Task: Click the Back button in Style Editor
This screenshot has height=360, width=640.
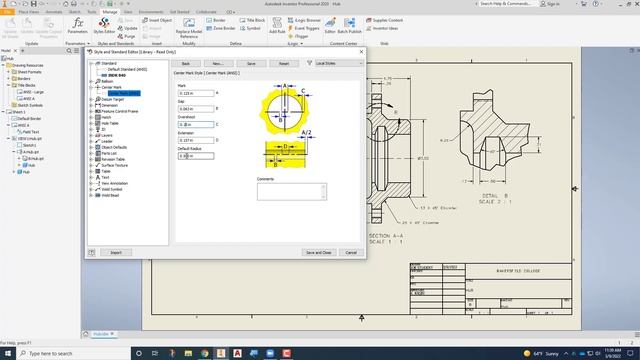Action: click(x=186, y=63)
